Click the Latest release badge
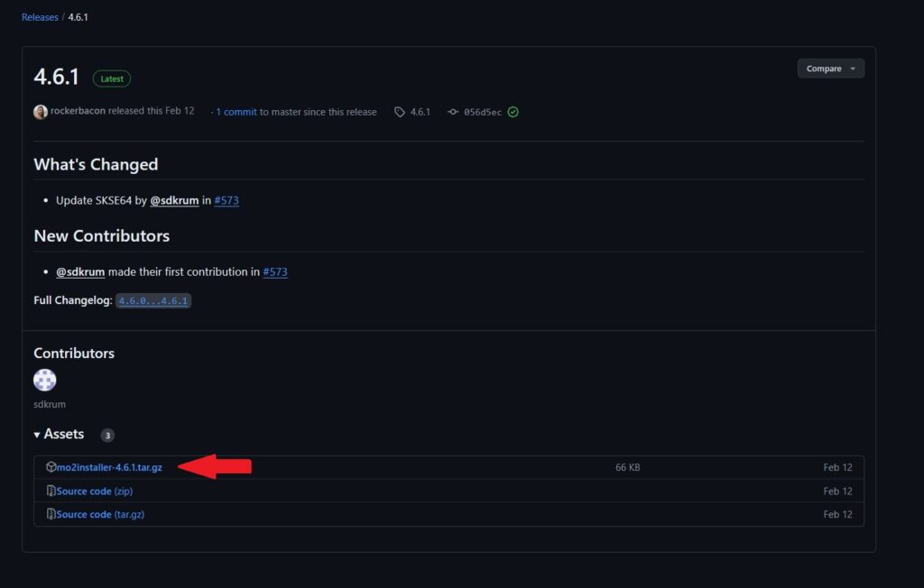This screenshot has height=588, width=924. 111,78
